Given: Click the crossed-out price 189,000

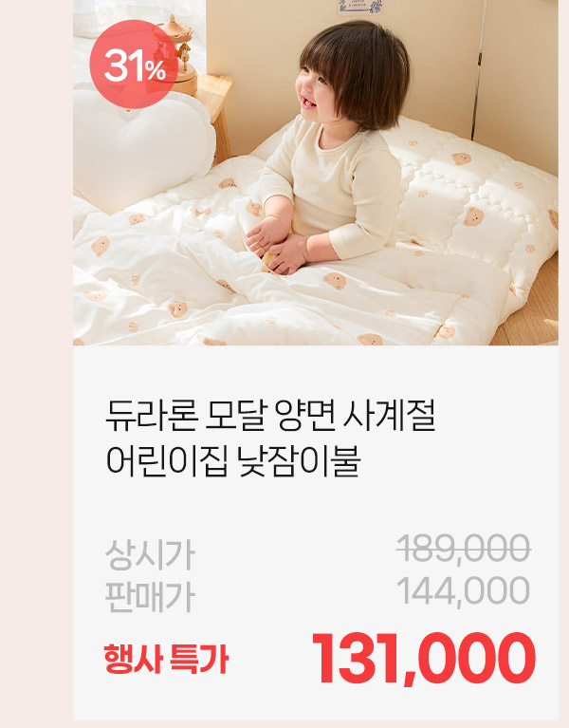Looking at the screenshot, I should [464, 549].
